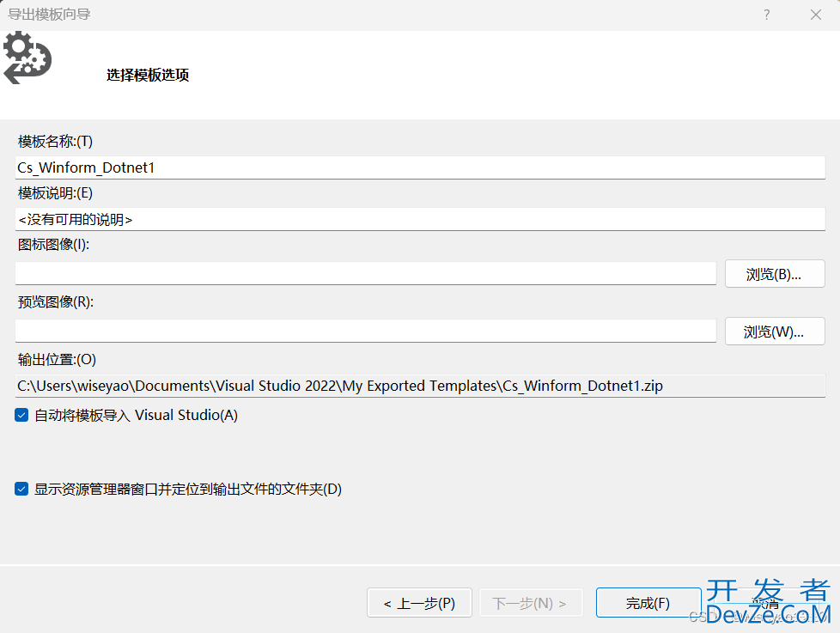Image resolution: width=840 pixels, height=633 pixels.
Task: Click the 输出位置:(O) label
Action: tap(57, 359)
